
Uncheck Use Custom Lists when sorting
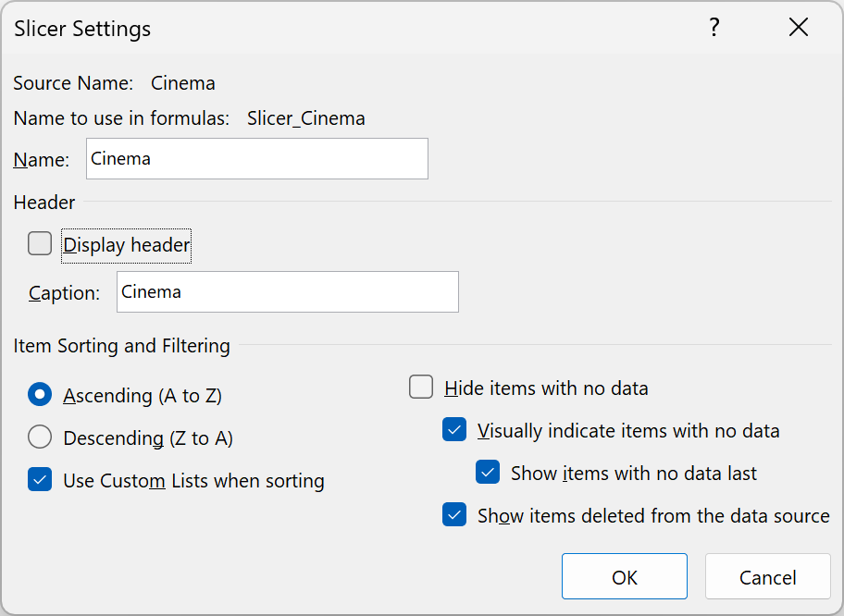coord(40,479)
